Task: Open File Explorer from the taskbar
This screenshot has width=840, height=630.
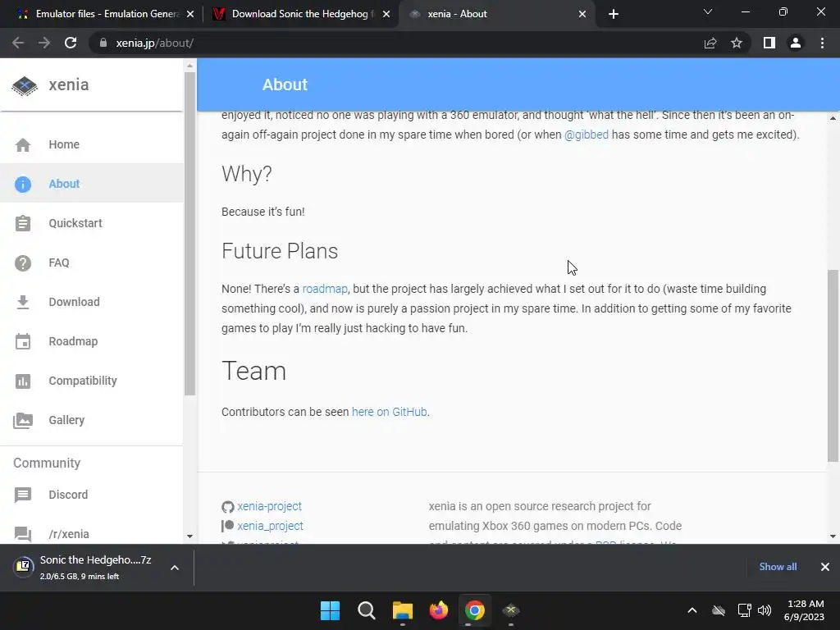Action: coord(403,610)
